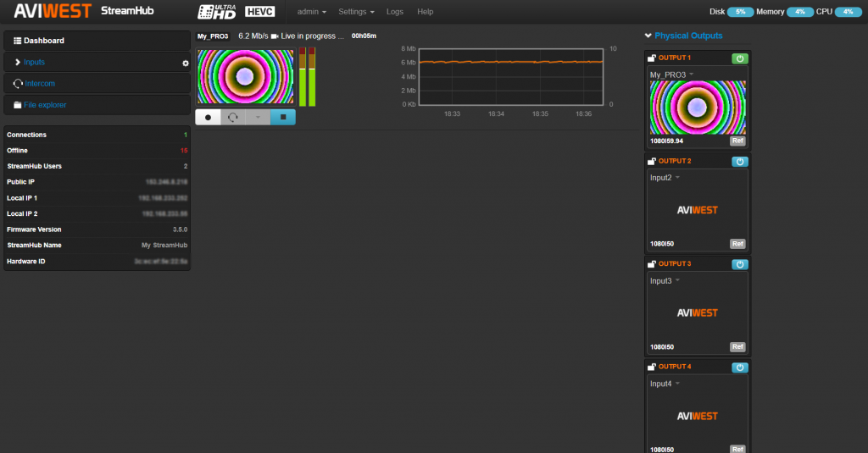Power on Output 4 with its blue power button
The height and width of the screenshot is (453, 868).
739,367
